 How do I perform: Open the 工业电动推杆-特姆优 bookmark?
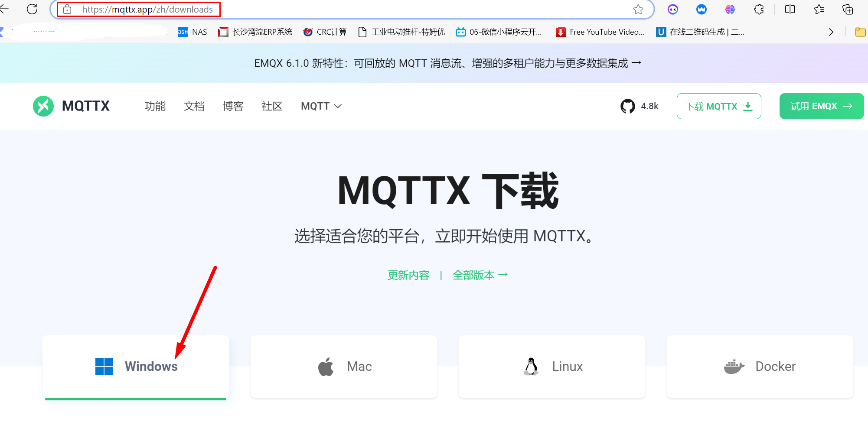pos(401,32)
